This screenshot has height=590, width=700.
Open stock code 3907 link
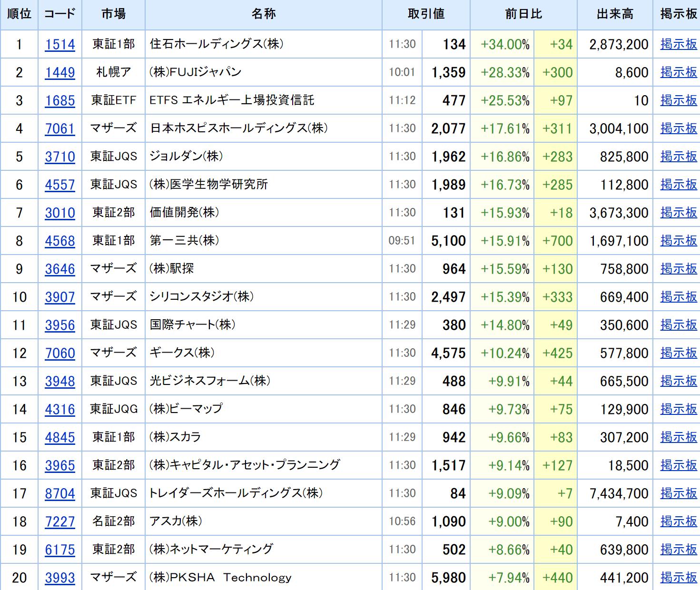(60, 297)
